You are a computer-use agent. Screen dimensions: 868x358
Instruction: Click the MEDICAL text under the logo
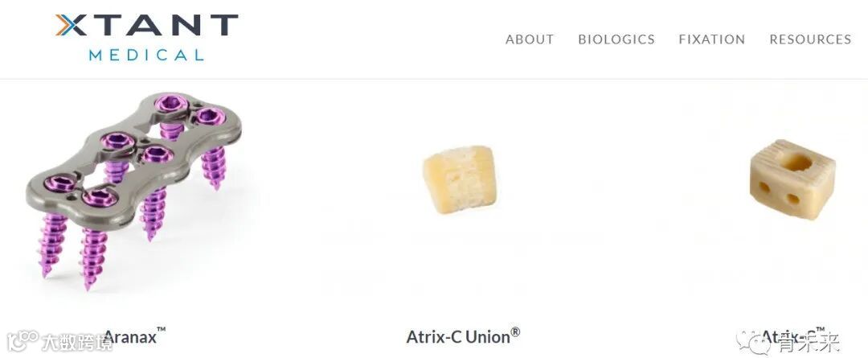pyautogui.click(x=146, y=55)
